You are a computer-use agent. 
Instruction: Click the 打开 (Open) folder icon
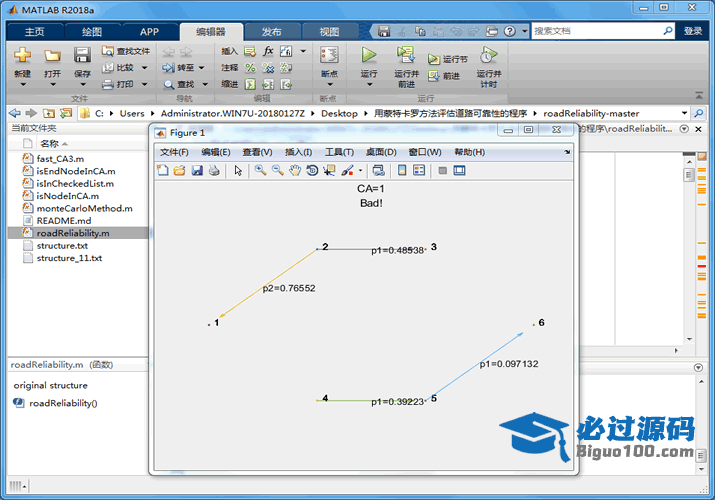[52, 56]
